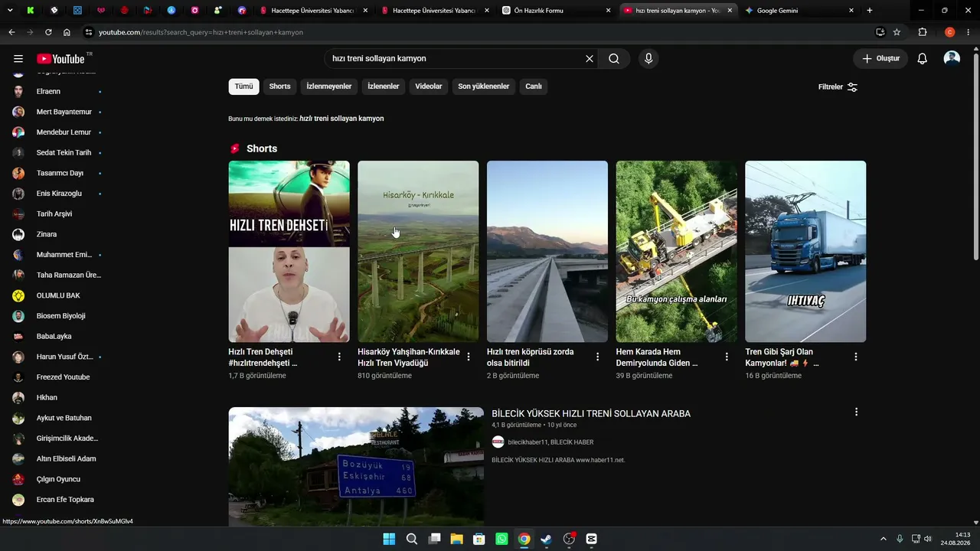
Task: Open options for BİLECİK YÜKSEK HIZLI video
Action: click(856, 412)
